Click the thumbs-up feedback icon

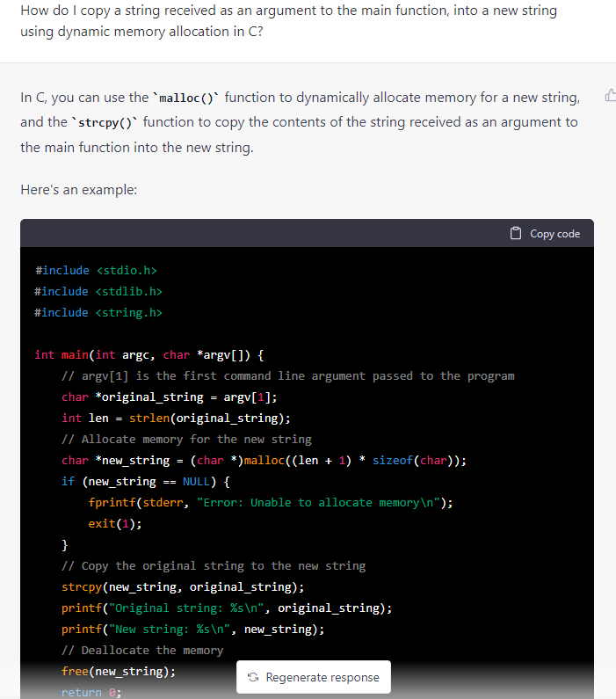tap(610, 95)
